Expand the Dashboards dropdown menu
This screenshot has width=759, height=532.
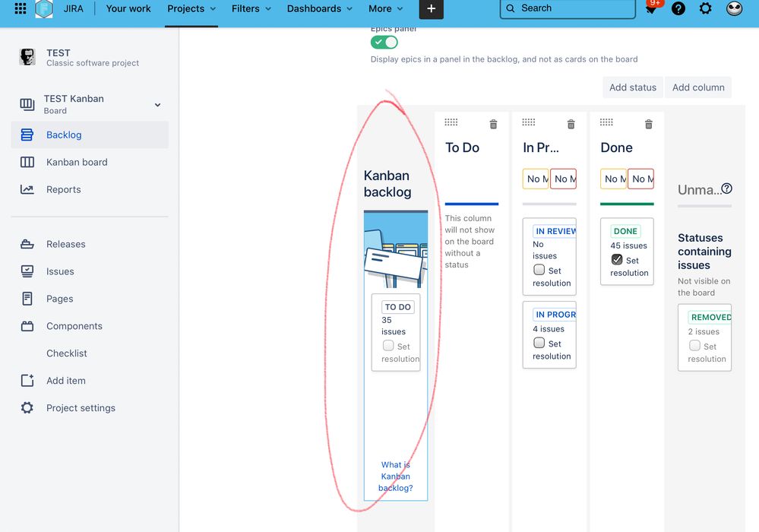(x=319, y=8)
